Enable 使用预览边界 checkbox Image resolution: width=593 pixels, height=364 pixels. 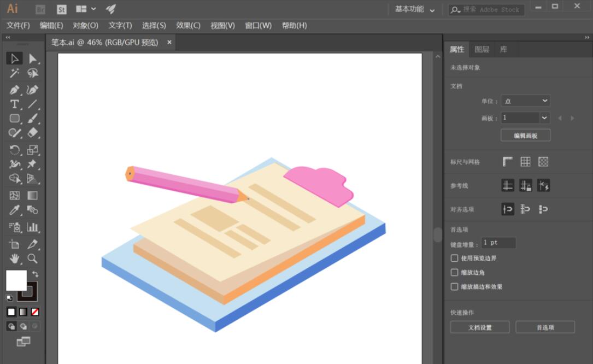pos(454,258)
